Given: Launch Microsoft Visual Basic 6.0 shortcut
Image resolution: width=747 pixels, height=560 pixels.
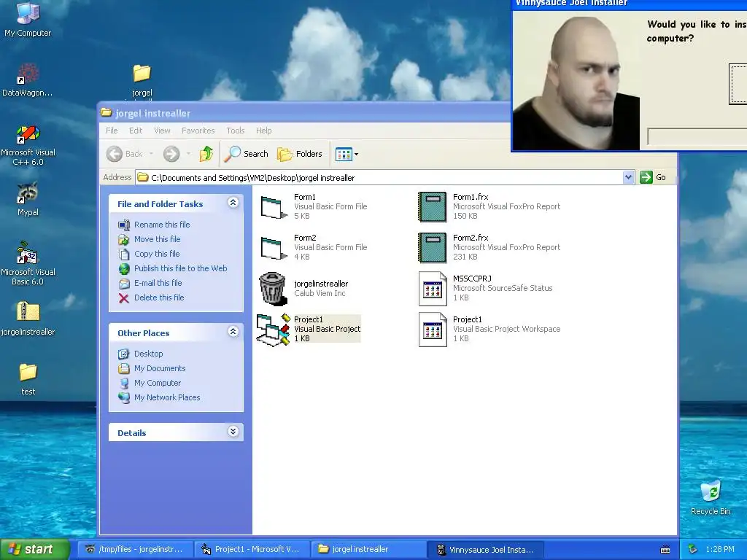Looking at the screenshot, I should pos(28,263).
